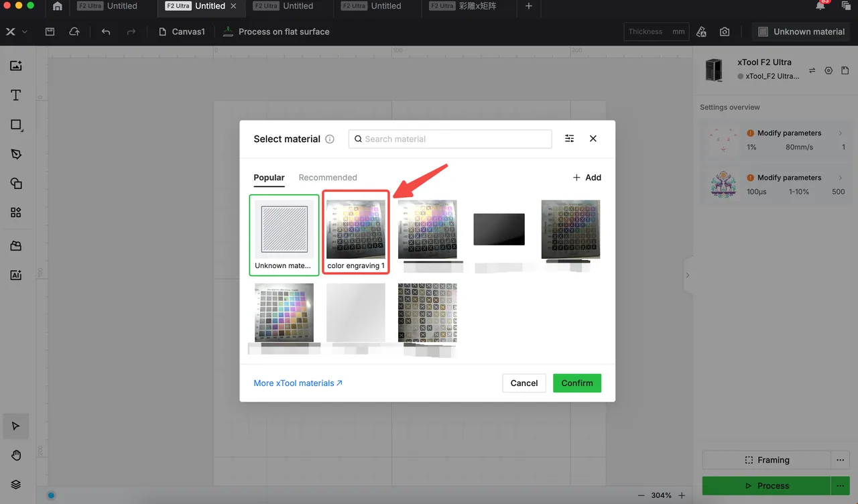Viewport: 858px width, 504px height.
Task: Open the AI image generation tool
Action: coord(16,275)
